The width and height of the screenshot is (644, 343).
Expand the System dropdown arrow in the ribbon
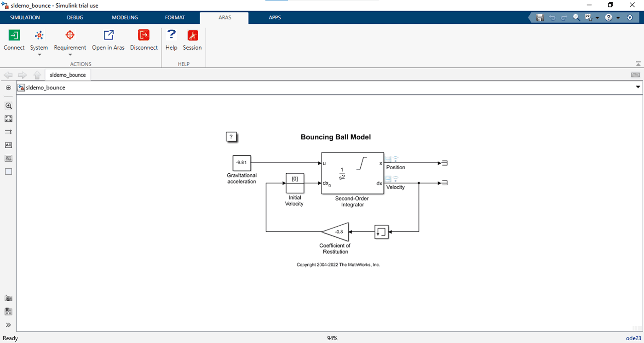pyautogui.click(x=39, y=54)
